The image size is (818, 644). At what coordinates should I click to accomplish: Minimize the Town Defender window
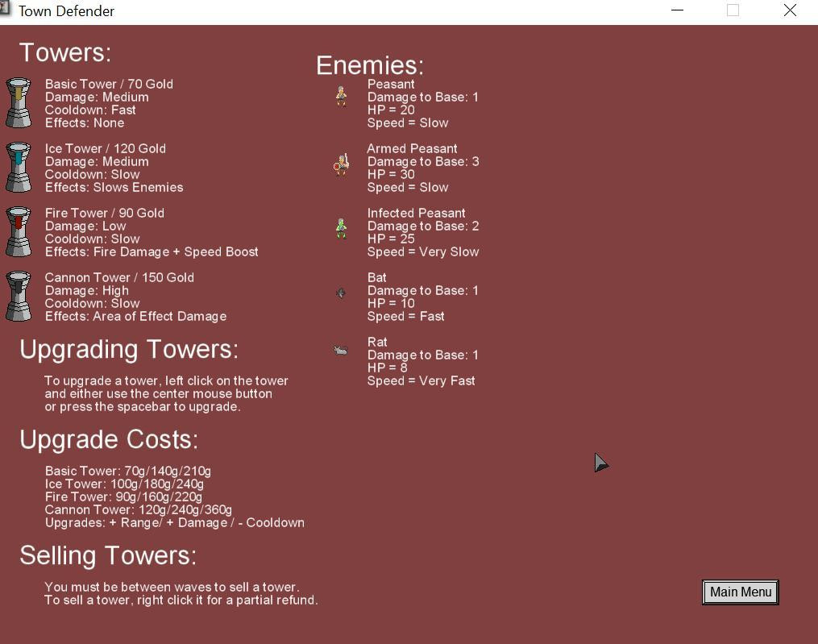[x=677, y=10]
